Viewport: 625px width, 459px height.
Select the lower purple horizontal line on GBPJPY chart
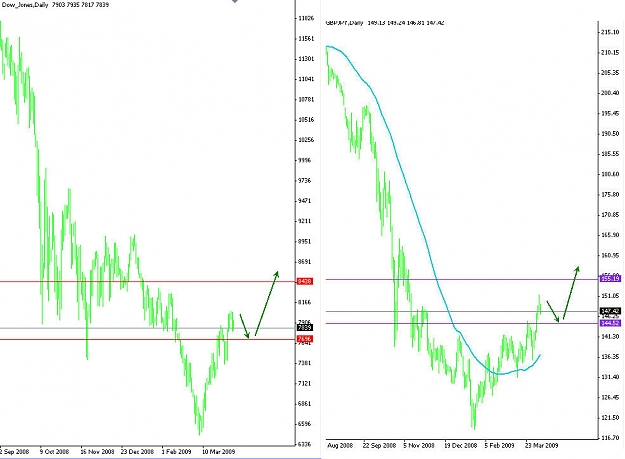click(x=462, y=323)
